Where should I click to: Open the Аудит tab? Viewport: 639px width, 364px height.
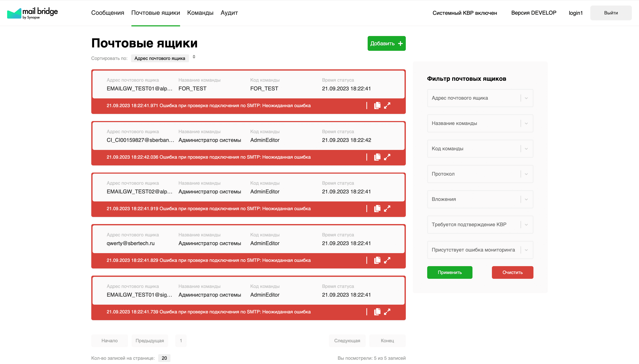229,13
